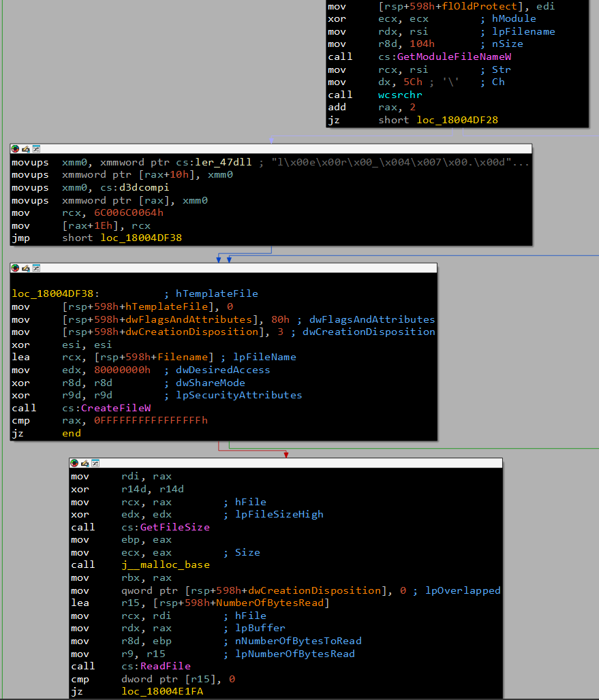This screenshot has width=599, height=700.
Task: Select the constant 6C006C0064h
Action: (129, 213)
